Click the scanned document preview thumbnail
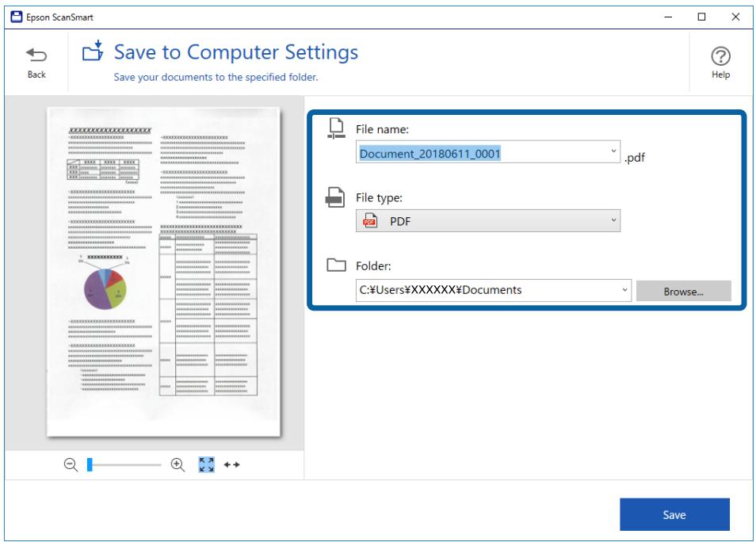Image resolution: width=756 pixels, height=542 pixels. point(163,272)
